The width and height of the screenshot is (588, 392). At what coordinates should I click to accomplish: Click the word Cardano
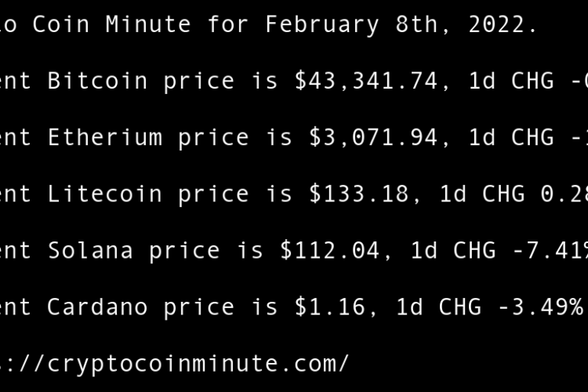click(x=97, y=307)
